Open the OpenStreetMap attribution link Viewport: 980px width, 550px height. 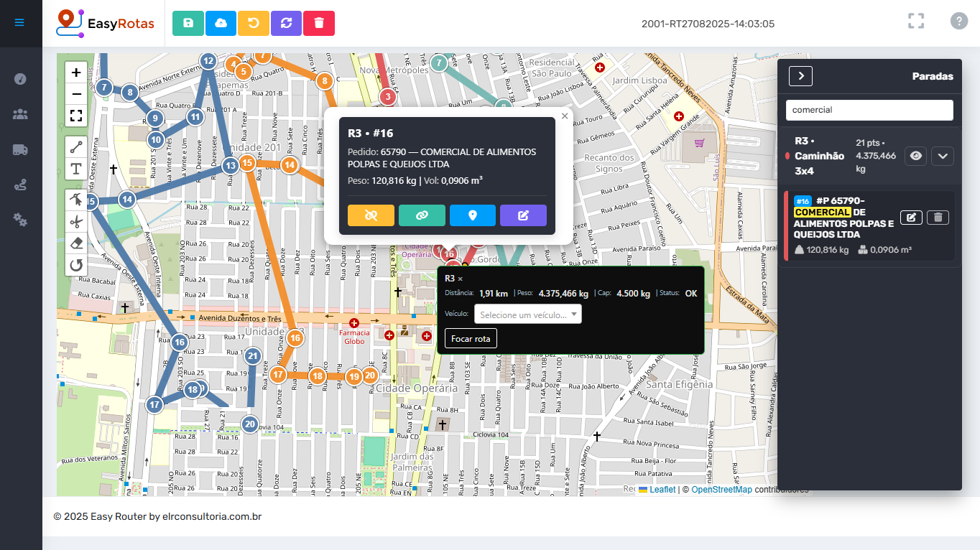click(721, 490)
